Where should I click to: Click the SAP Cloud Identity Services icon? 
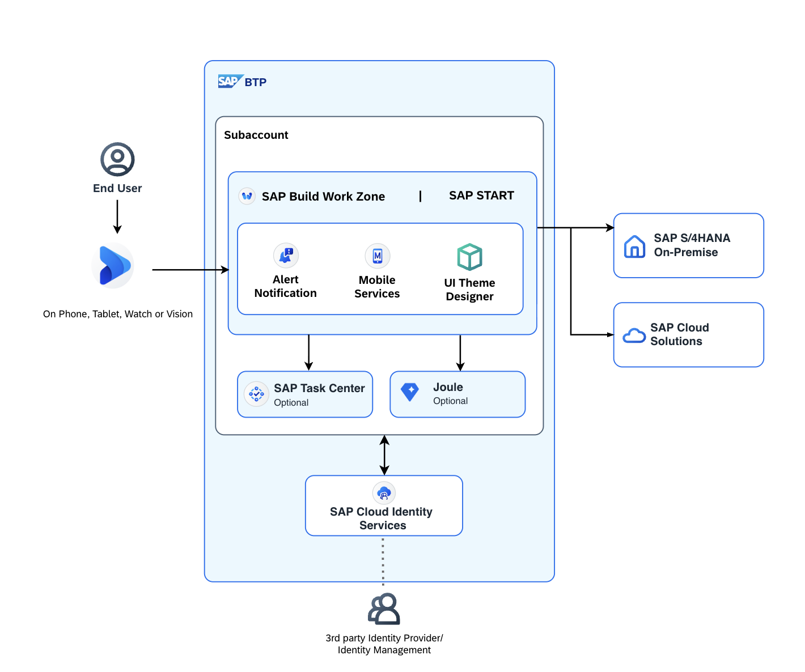tap(384, 494)
